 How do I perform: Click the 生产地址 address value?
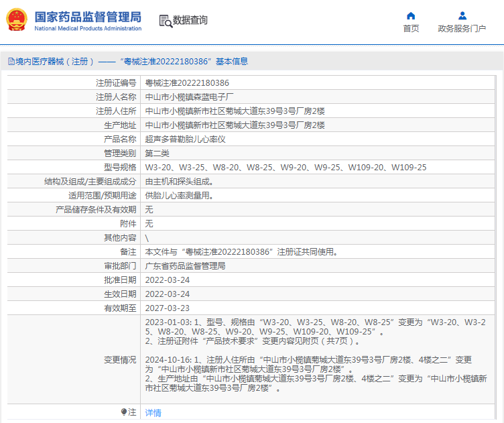[x=235, y=125]
